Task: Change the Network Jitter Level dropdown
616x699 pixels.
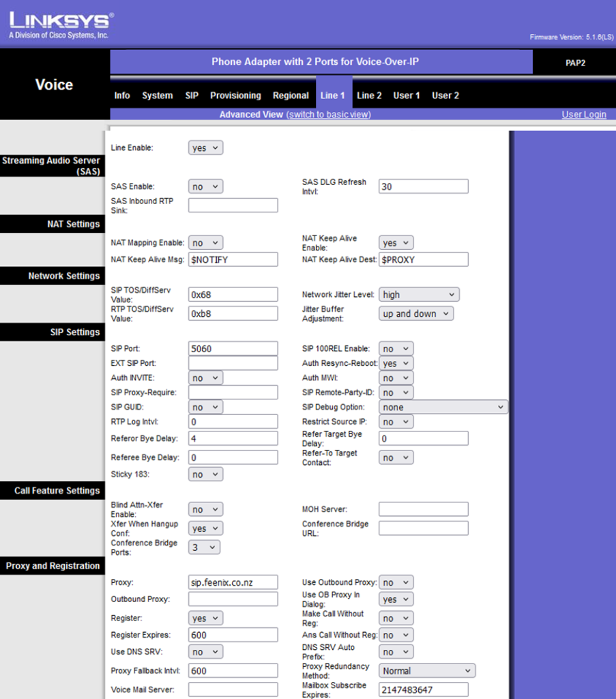Action: [x=419, y=295]
